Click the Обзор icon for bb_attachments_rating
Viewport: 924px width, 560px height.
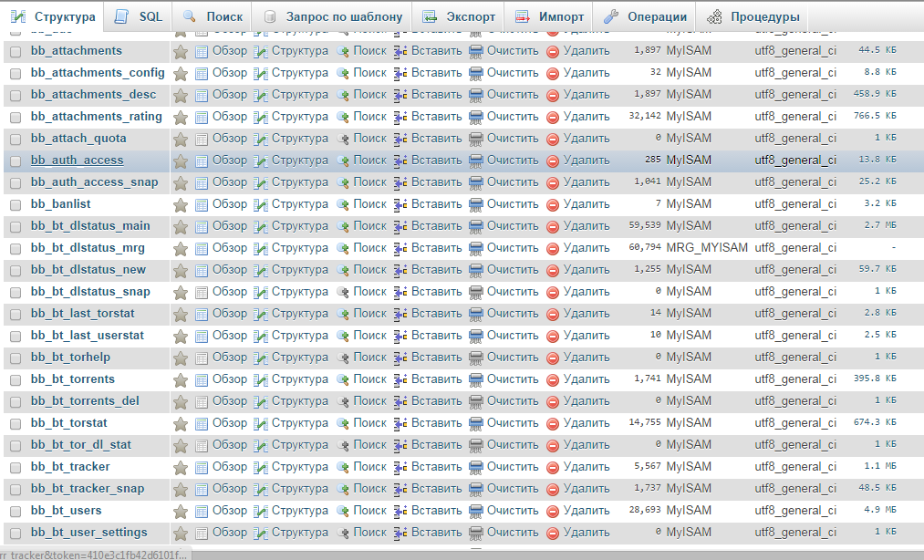click(x=202, y=117)
